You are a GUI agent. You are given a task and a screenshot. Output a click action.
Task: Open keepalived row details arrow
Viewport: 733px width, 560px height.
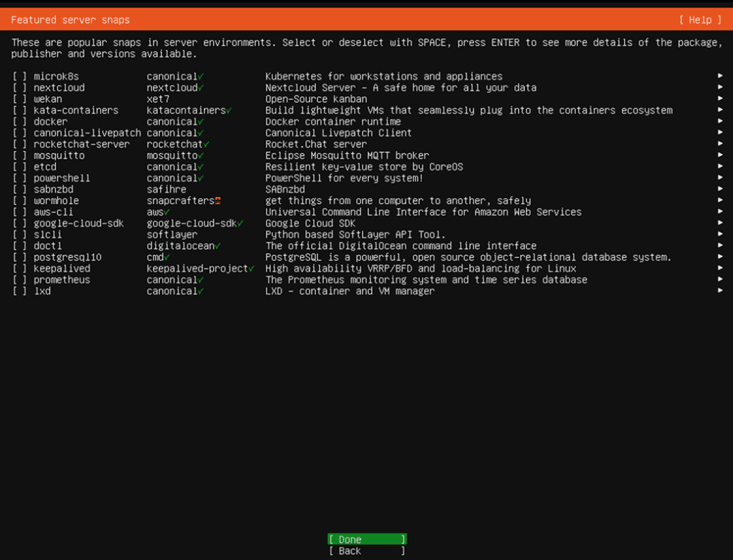tap(720, 268)
